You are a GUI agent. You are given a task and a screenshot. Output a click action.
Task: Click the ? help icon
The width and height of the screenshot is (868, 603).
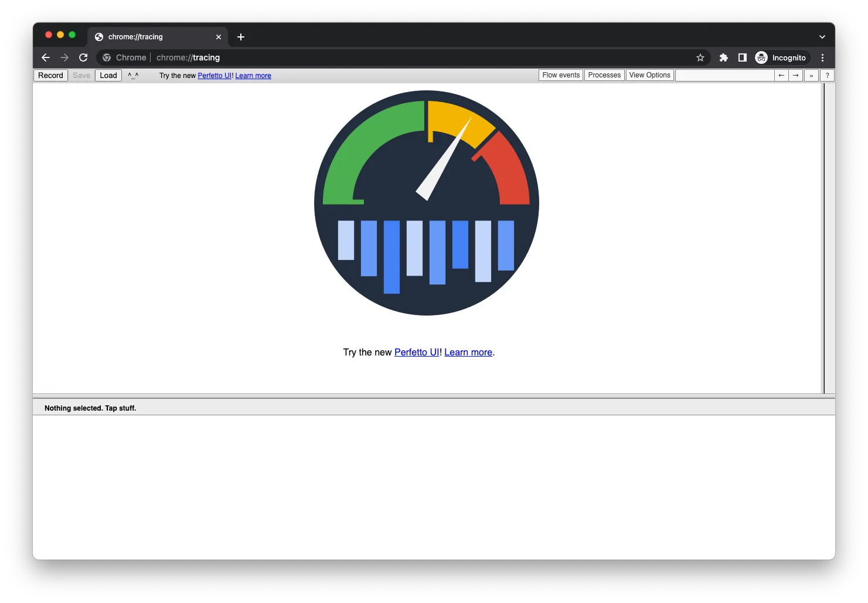pyautogui.click(x=826, y=75)
